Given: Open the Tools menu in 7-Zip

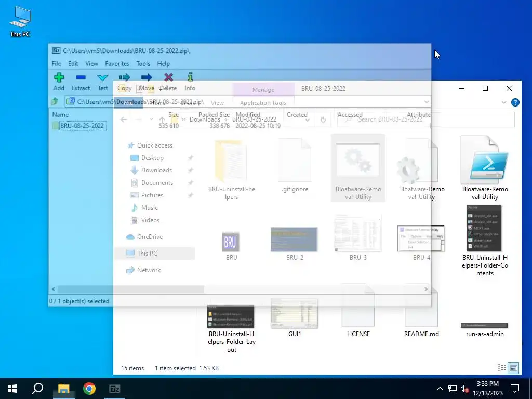Looking at the screenshot, I should [x=143, y=64].
